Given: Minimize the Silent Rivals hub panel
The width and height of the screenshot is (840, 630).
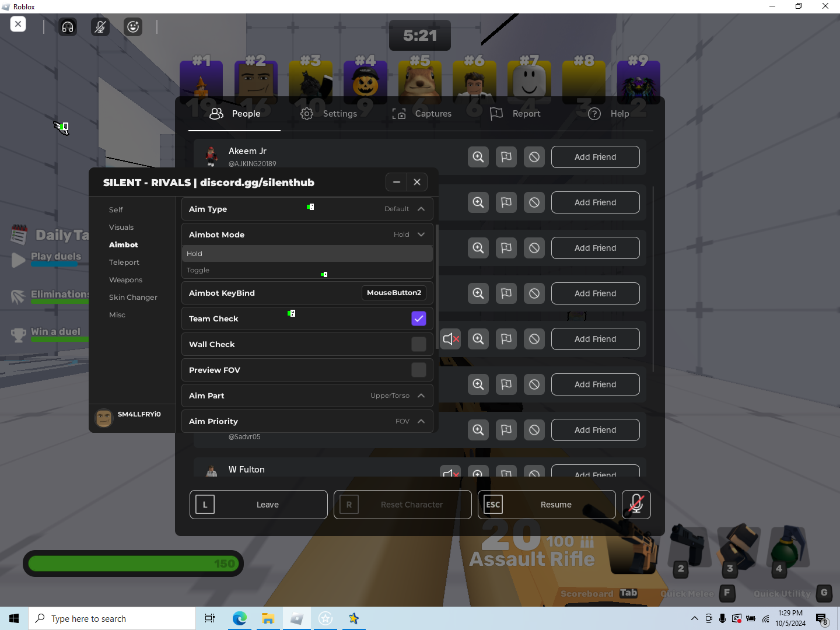Looking at the screenshot, I should click(x=397, y=182).
